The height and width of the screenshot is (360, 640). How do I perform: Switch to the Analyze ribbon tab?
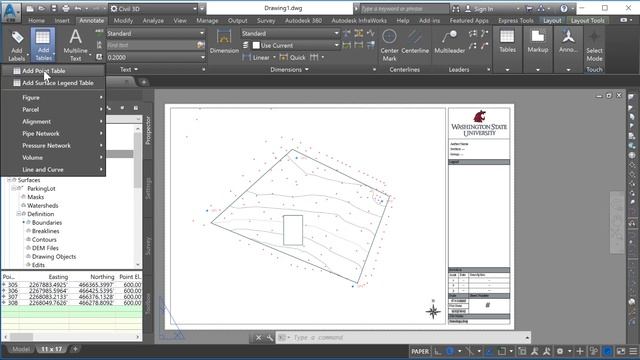[x=153, y=20]
